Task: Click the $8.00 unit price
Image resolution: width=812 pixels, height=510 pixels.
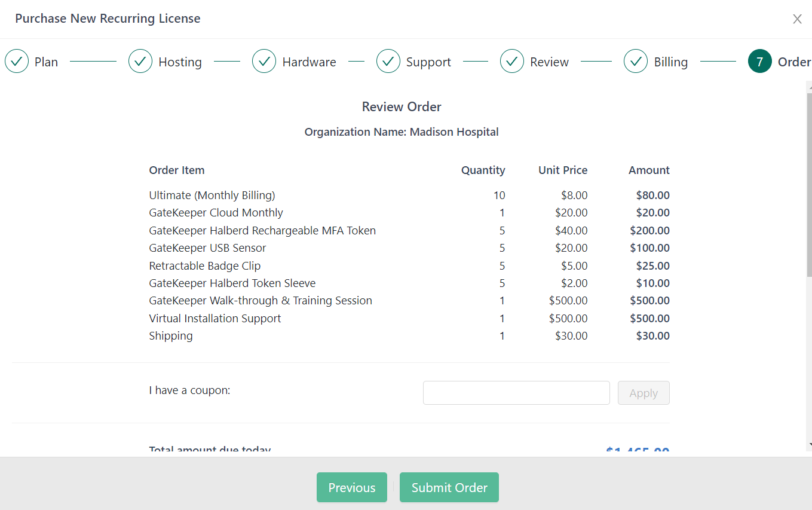Action: coord(574,196)
